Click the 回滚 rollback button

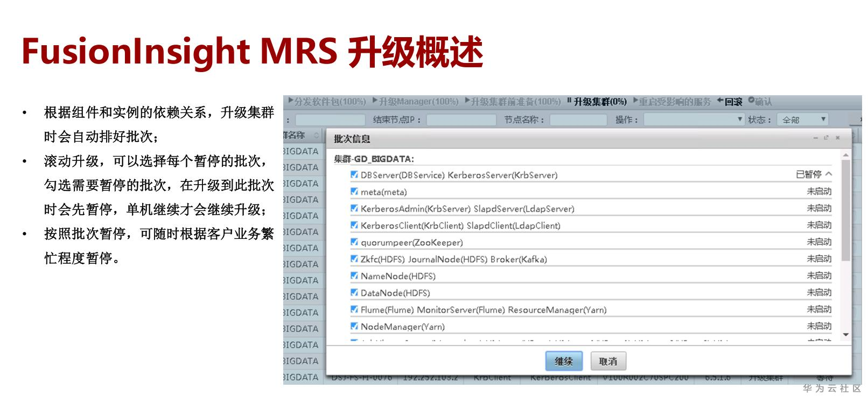pos(730,101)
